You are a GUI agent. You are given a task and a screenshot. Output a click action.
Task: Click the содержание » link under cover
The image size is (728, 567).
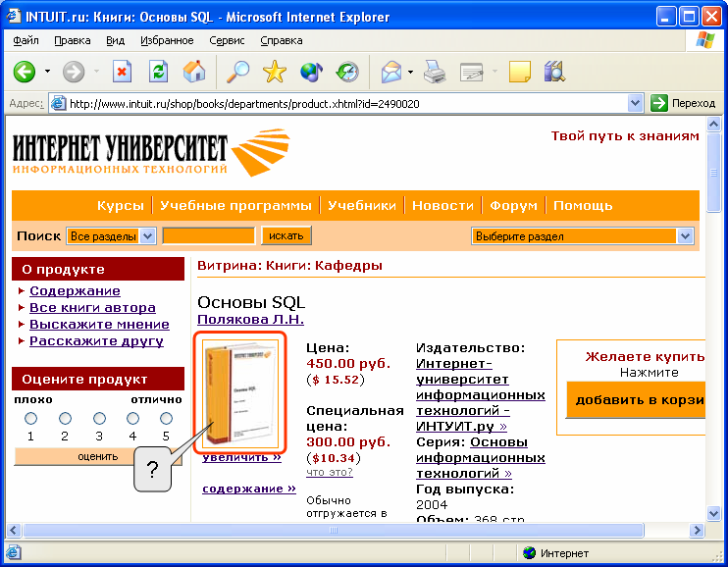click(x=249, y=489)
